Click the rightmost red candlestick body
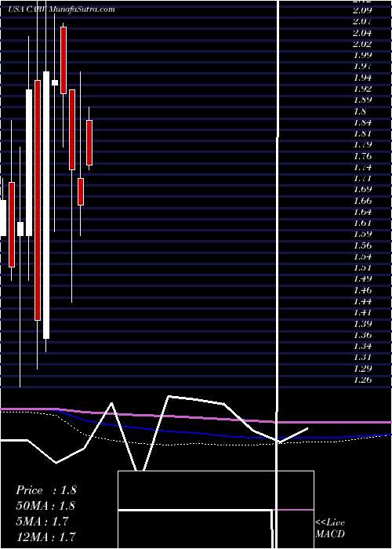392x549 pixels. [x=89, y=143]
